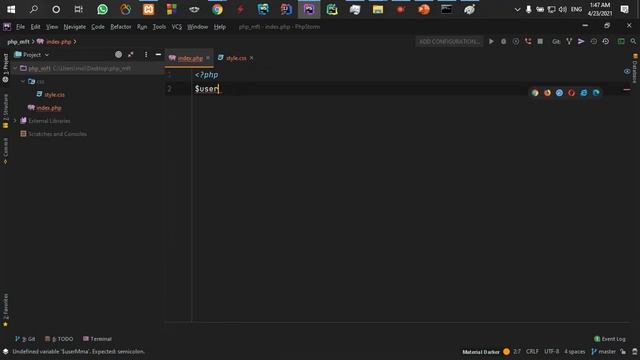Open Search Everywhere magnifier in toolbar

633,42
